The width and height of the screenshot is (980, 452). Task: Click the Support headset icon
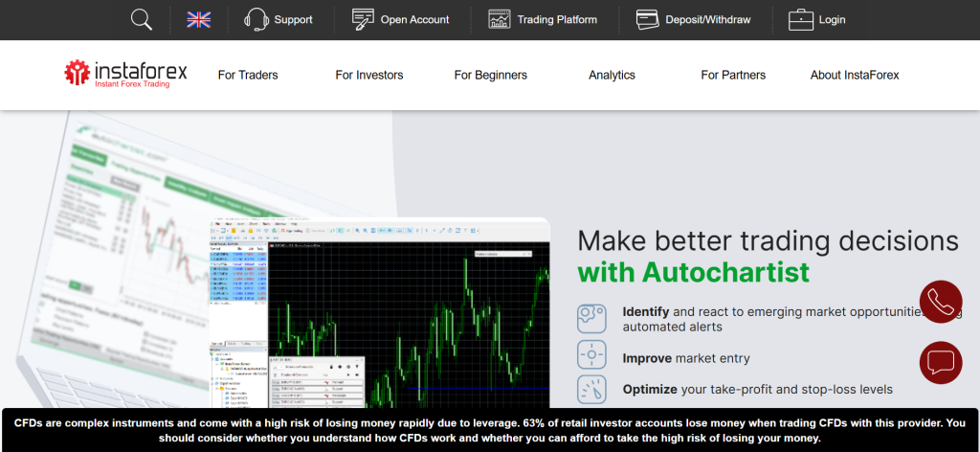(x=256, y=19)
